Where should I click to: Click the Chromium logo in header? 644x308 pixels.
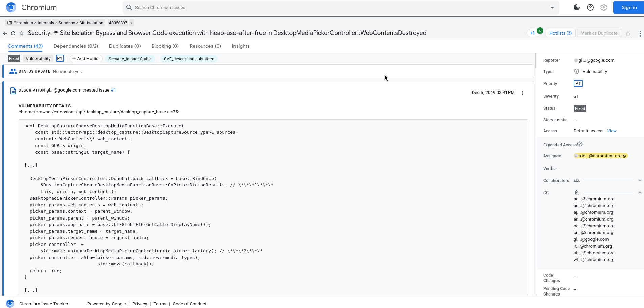[11, 7]
